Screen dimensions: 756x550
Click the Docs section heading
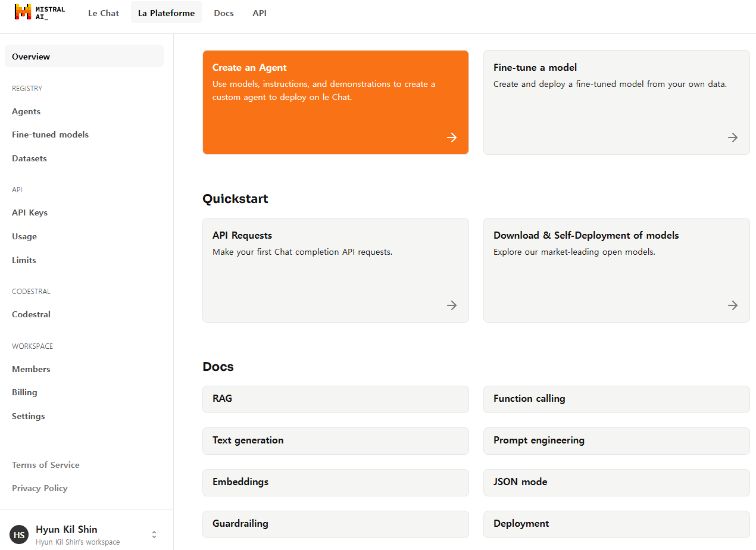tap(218, 367)
